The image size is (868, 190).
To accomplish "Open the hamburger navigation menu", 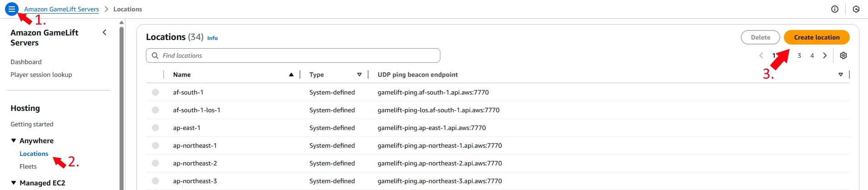I will click(12, 9).
